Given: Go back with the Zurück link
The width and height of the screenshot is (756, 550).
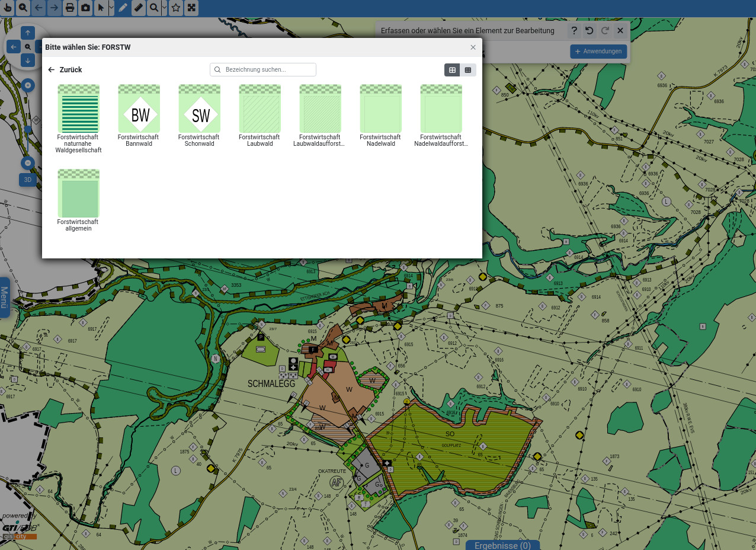Looking at the screenshot, I should (65, 70).
